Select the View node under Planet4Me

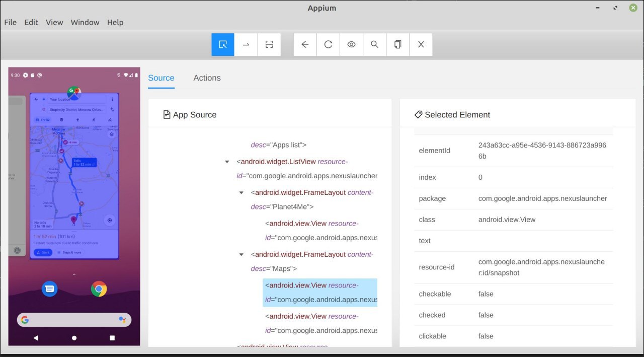320,231
